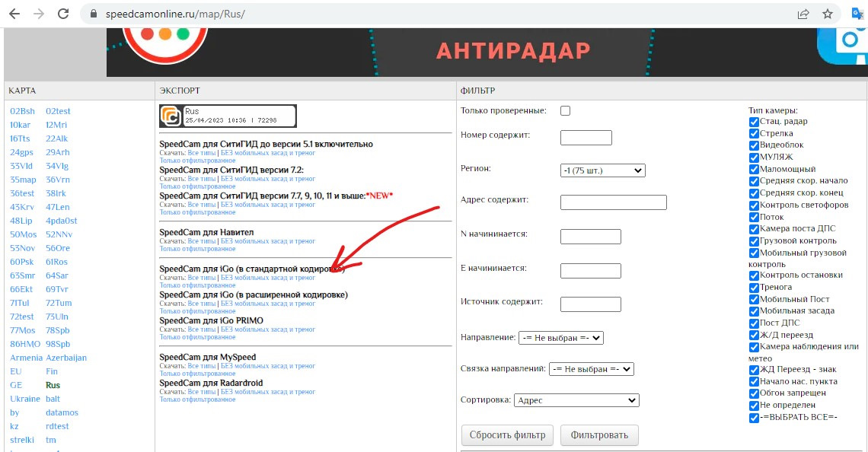Open the 77Mos map link
Viewport: 868px width, 452px height.
tap(22, 330)
